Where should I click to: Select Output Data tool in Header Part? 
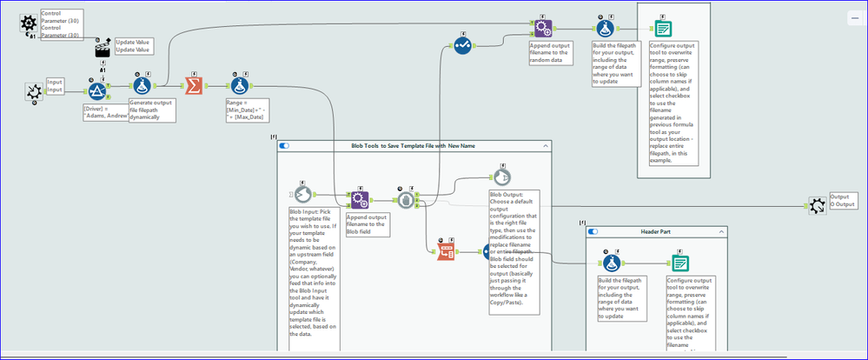pyautogui.click(x=680, y=263)
